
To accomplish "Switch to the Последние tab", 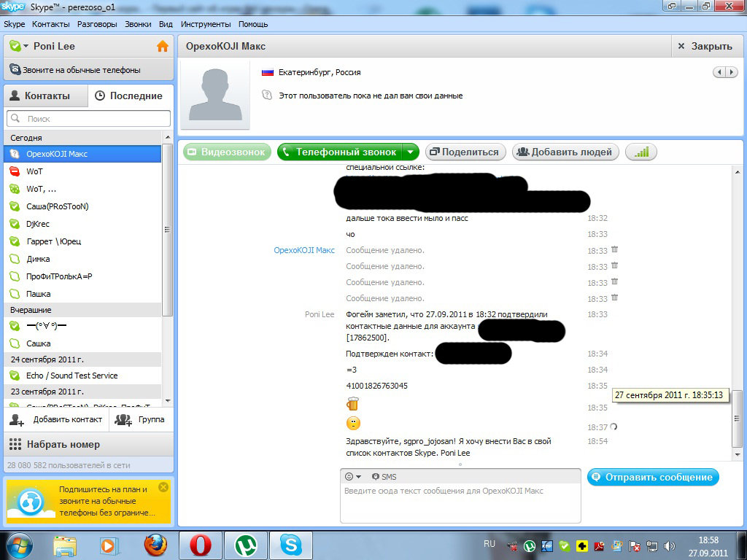I will pyautogui.click(x=131, y=96).
